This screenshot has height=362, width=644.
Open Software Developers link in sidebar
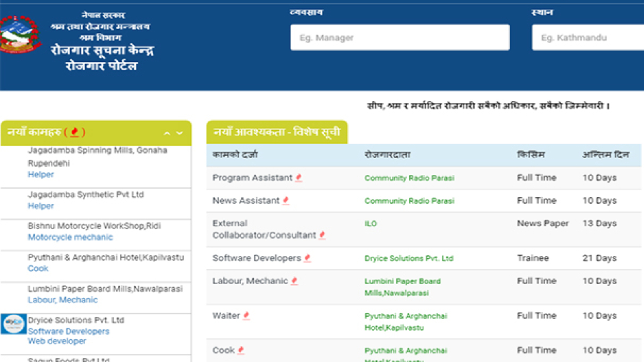coord(69,331)
